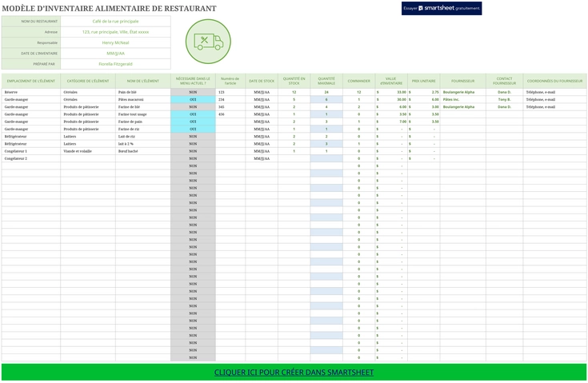Select the CONTACT FOURNISSEUR column header
The image size is (588, 383).
(x=504, y=81)
